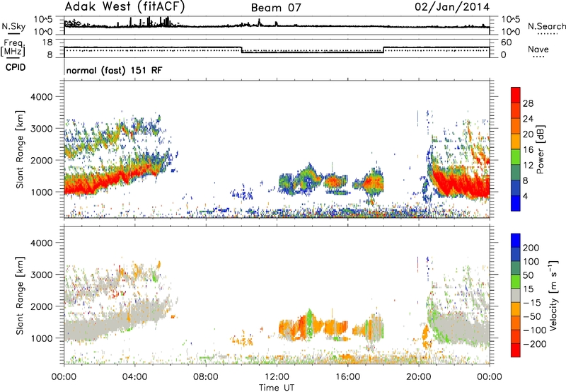Click the '04:00' time axis label
This screenshot has height=392, width=566.
click(134, 377)
